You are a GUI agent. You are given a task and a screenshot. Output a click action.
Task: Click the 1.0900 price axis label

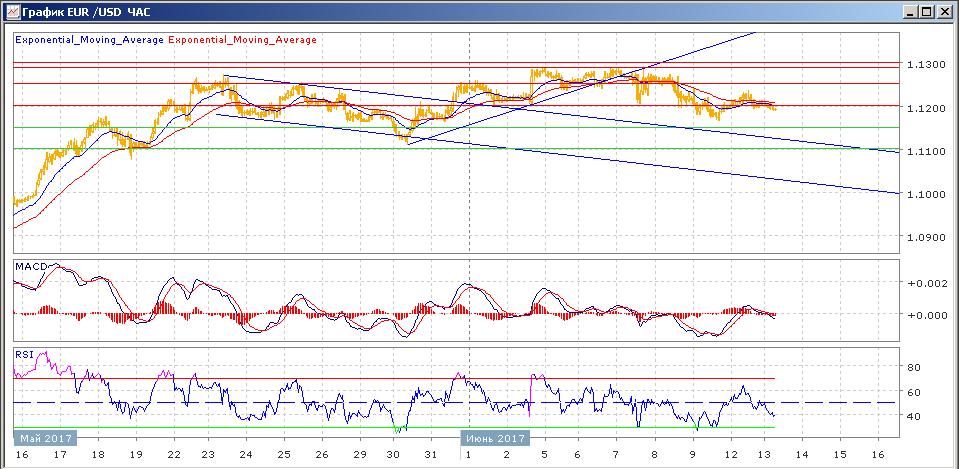[926, 238]
